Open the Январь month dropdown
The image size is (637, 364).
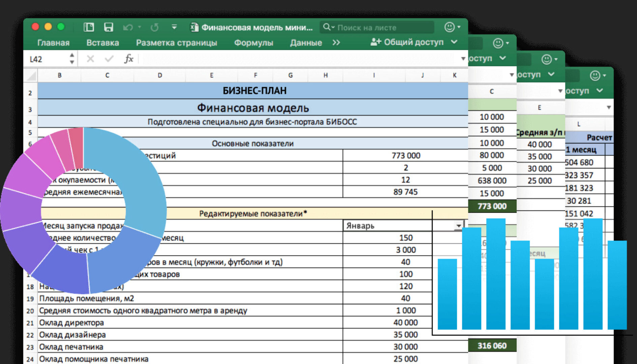458,225
